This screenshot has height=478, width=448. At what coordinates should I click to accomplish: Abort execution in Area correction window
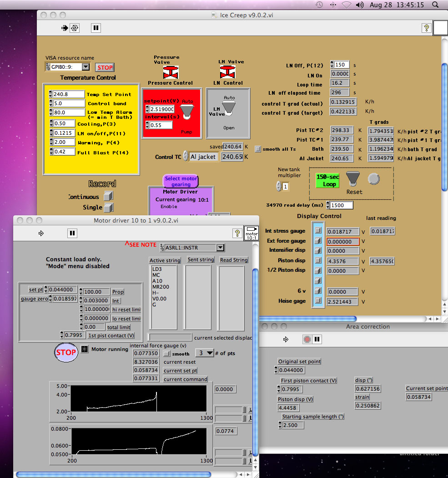pyautogui.click(x=307, y=339)
